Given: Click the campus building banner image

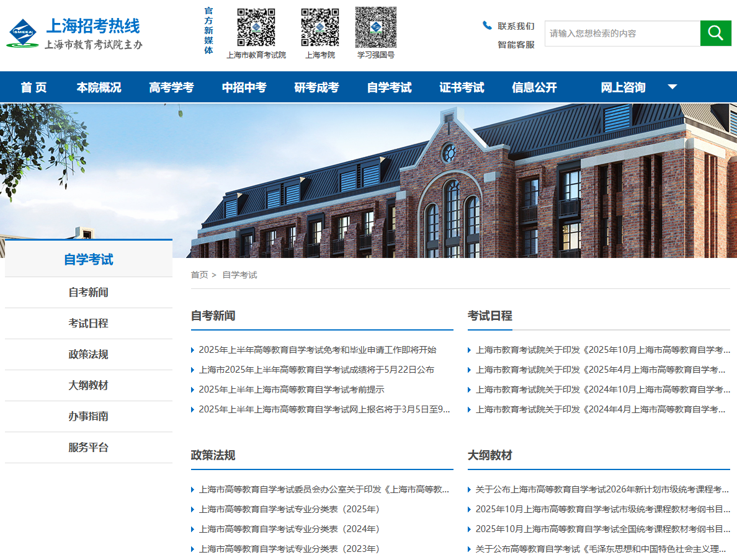Looking at the screenshot, I should tap(368, 180).
